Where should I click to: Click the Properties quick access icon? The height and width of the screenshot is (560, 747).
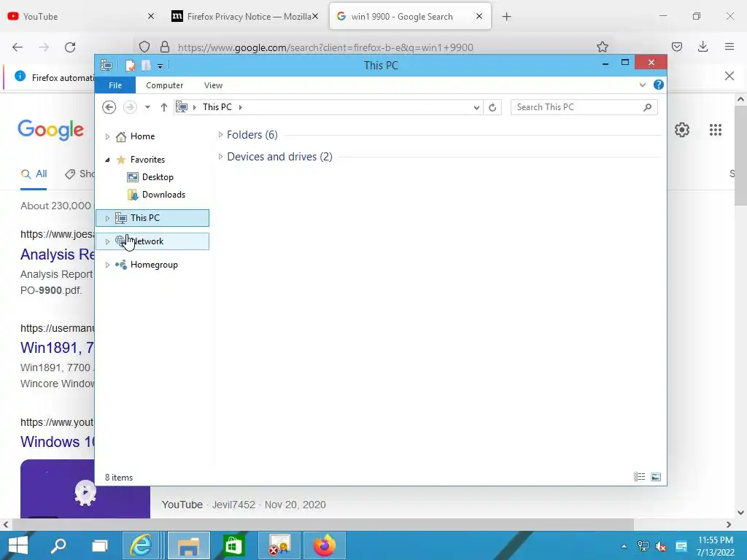(x=130, y=65)
